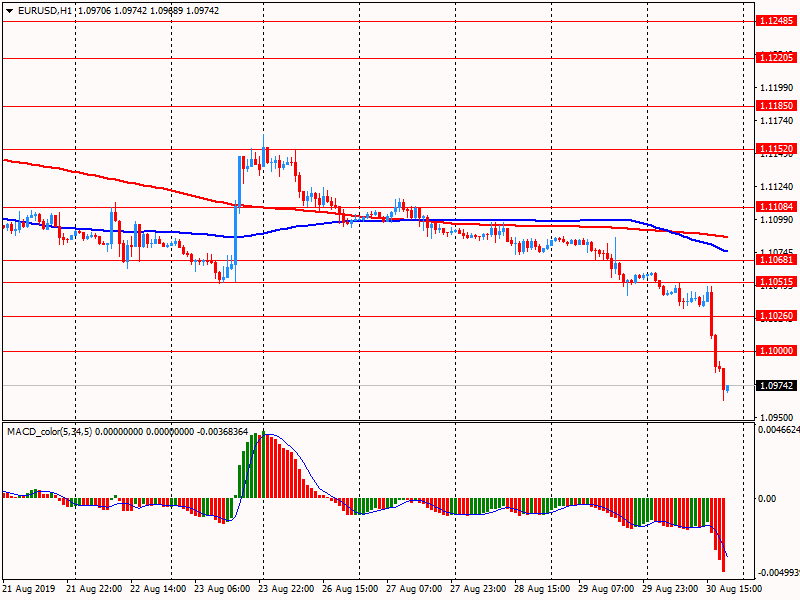
Task: Click the 27 Aug 23:00 time label
Action: tap(478, 589)
